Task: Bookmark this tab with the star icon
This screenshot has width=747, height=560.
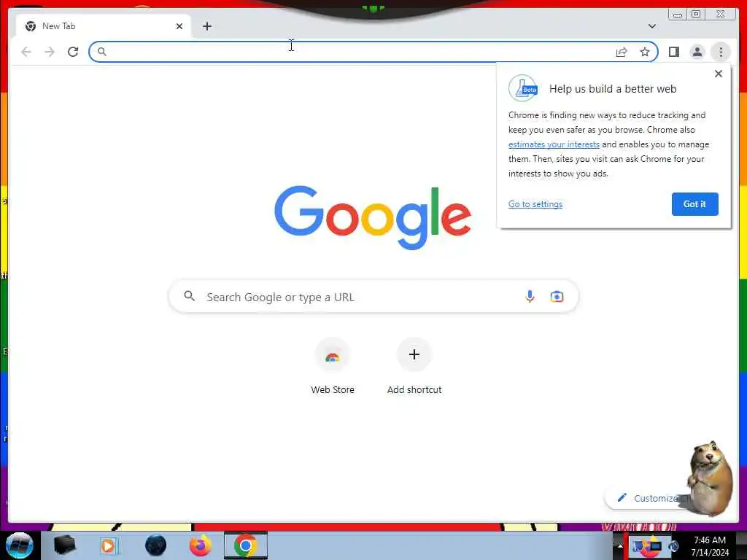Action: 645,52
